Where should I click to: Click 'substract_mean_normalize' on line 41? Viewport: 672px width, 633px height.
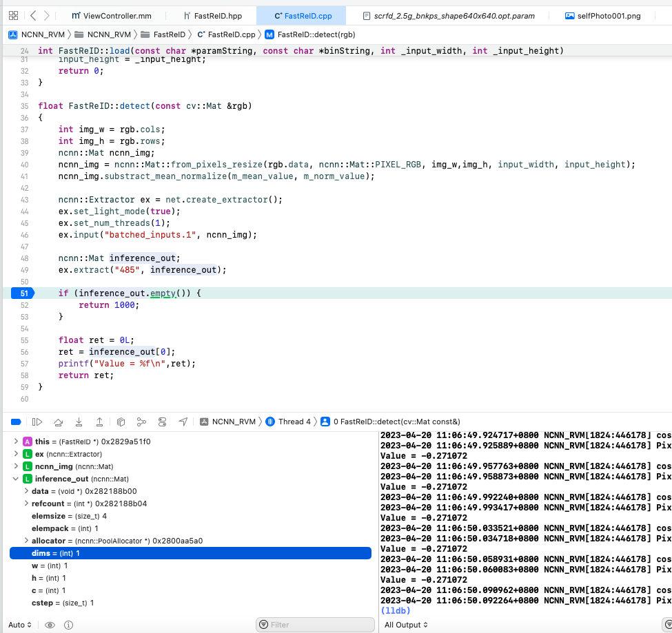coord(165,176)
